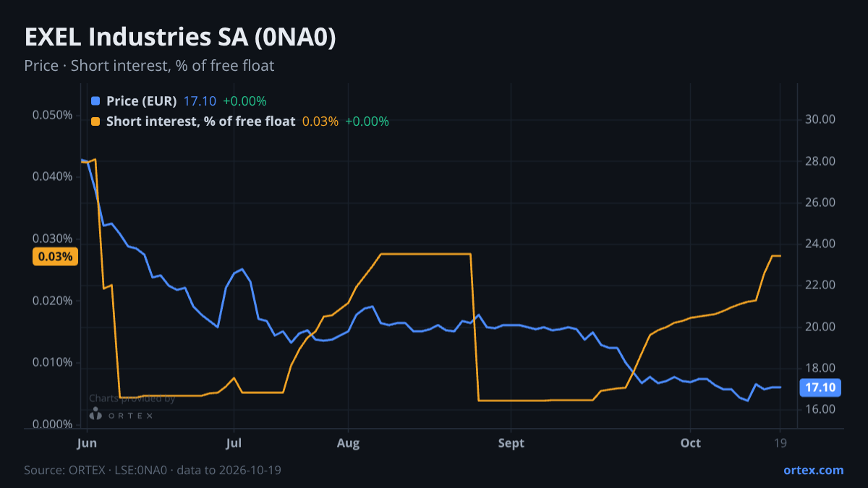Click the 30.00 right axis label
The width and height of the screenshot is (868, 488).
[x=820, y=119]
